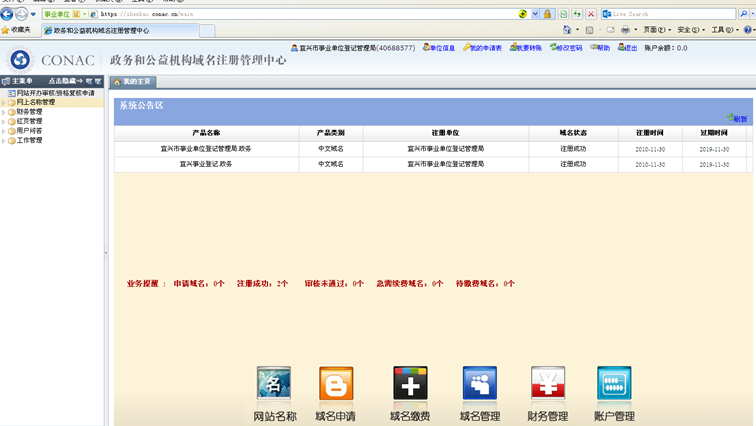Open the Print options dropdown arrow
The image size is (756, 426).
tap(635, 30)
